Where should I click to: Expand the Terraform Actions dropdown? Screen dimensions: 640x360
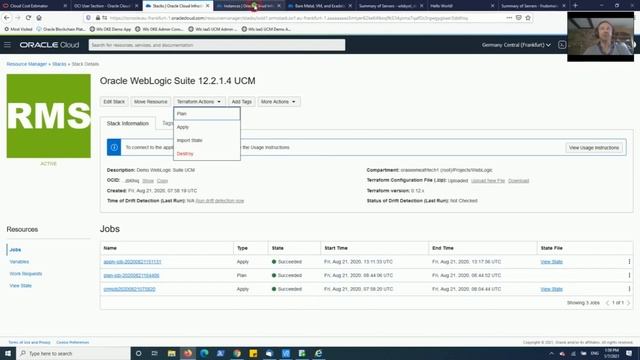click(199, 102)
